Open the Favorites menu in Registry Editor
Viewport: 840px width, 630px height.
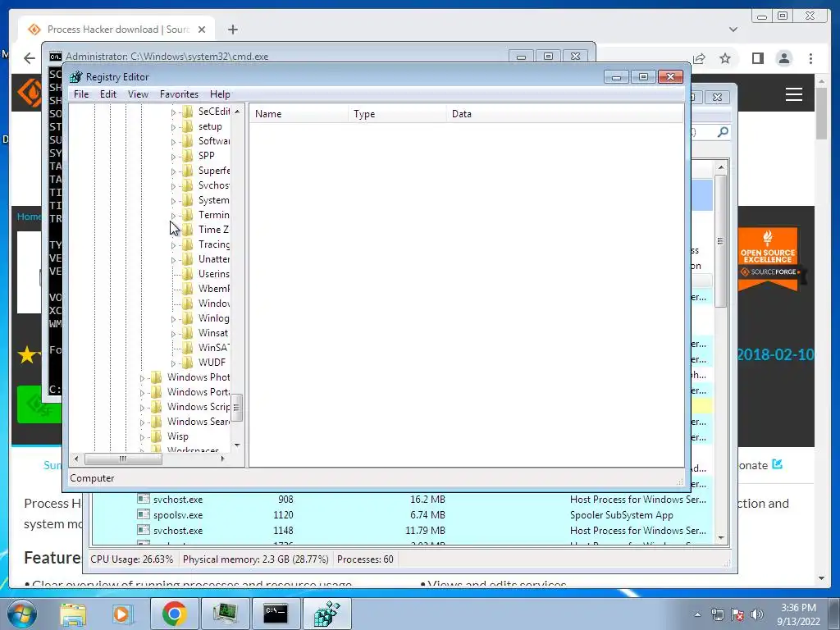pyautogui.click(x=179, y=94)
